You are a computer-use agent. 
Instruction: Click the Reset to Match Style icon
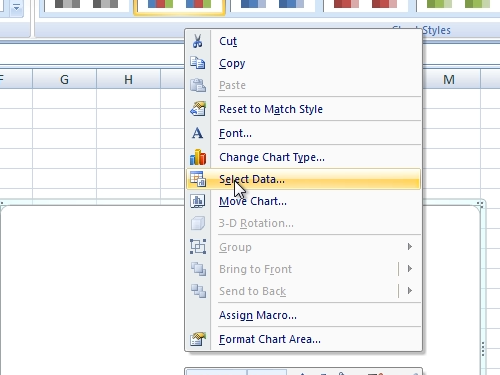tap(197, 109)
